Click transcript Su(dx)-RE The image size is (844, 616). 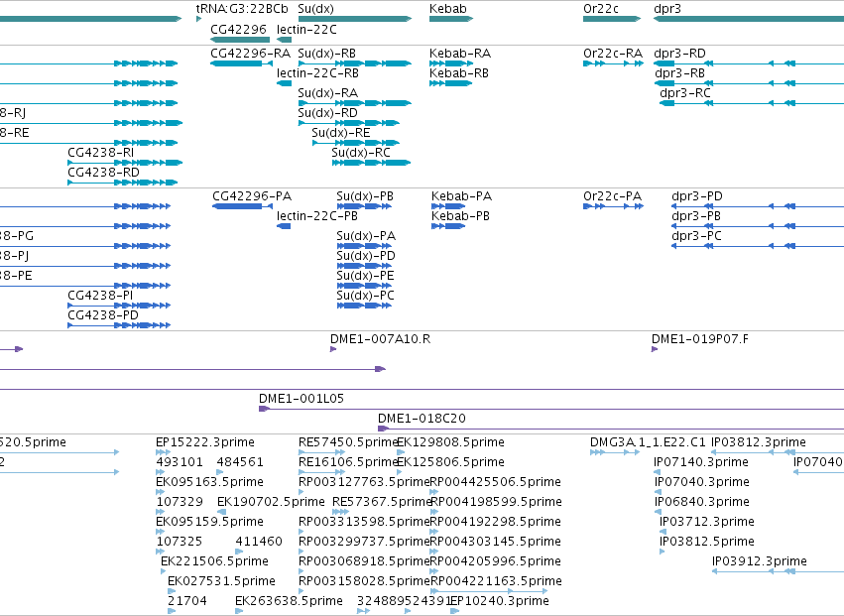[356, 143]
